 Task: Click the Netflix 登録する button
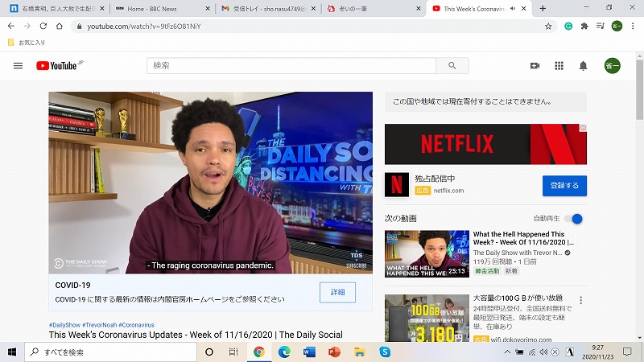564,186
